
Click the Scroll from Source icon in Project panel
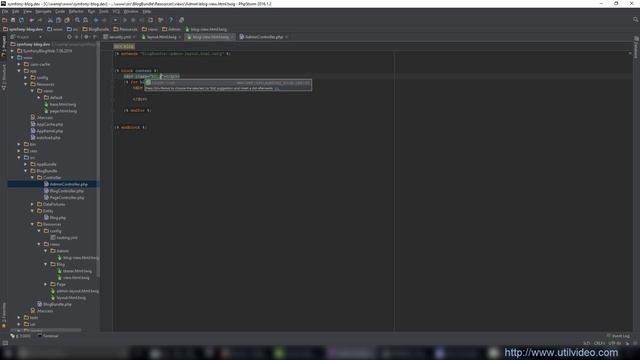pyautogui.click(x=69, y=37)
